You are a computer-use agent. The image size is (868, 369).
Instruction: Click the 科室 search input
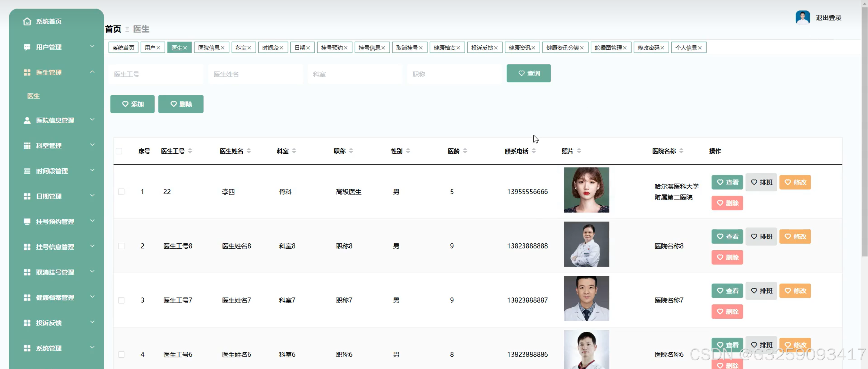(x=355, y=74)
